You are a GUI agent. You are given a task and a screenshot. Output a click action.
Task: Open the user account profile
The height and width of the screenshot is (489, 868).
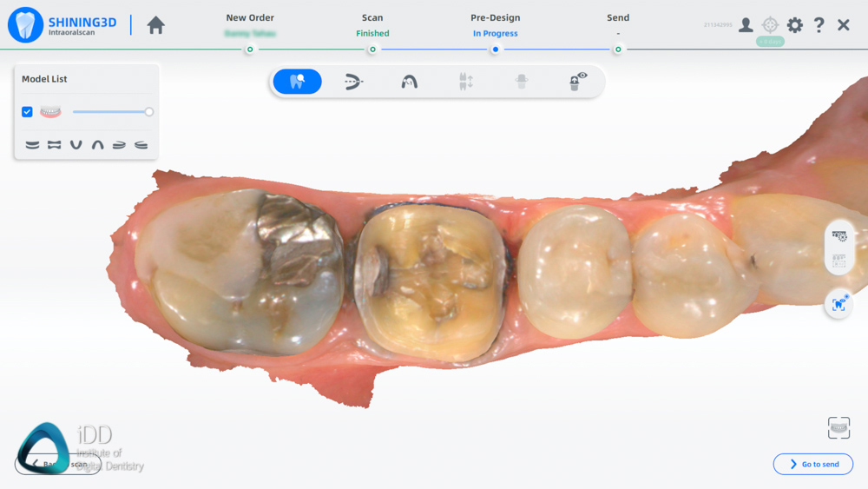[x=746, y=25]
